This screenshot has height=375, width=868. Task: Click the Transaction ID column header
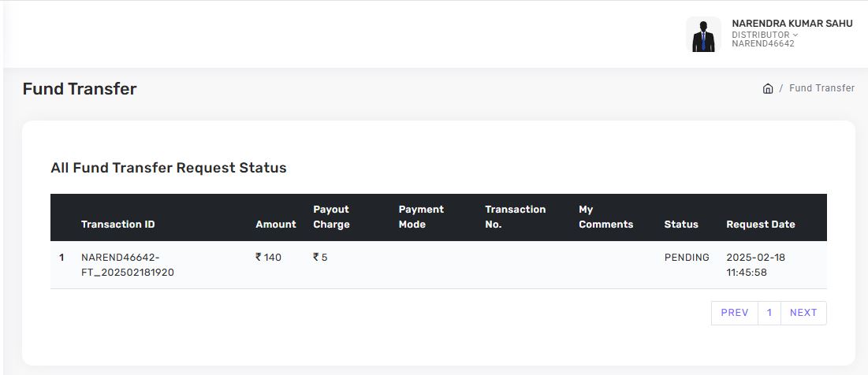click(118, 225)
